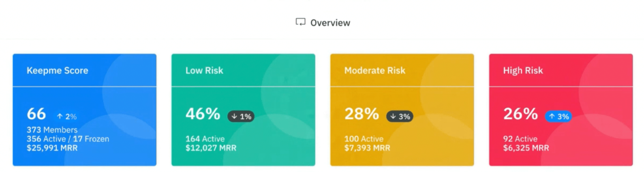
Task: Select the Keepme Score card title
Action: pos(57,71)
